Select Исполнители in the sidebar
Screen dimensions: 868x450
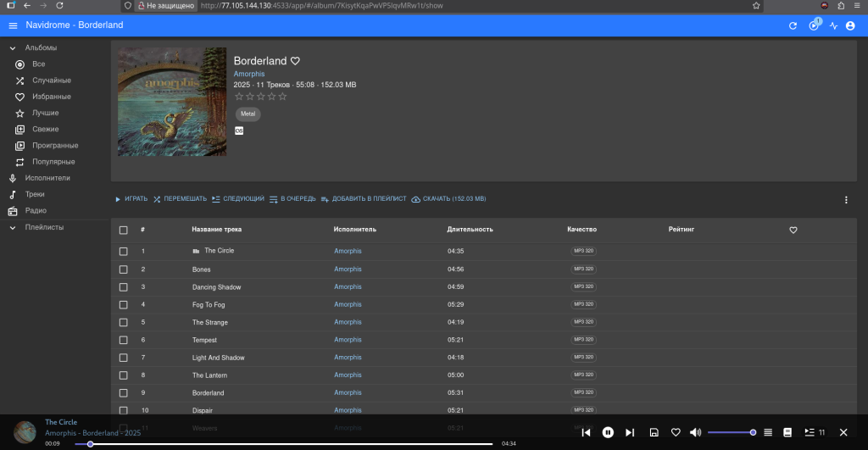[47, 178]
